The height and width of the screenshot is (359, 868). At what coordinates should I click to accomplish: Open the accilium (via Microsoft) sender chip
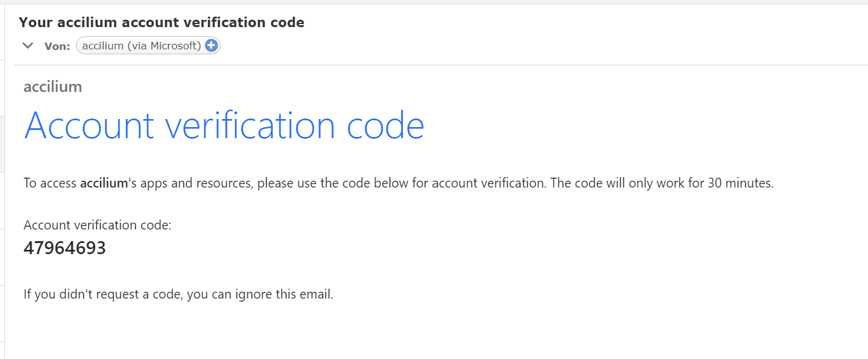(148, 45)
